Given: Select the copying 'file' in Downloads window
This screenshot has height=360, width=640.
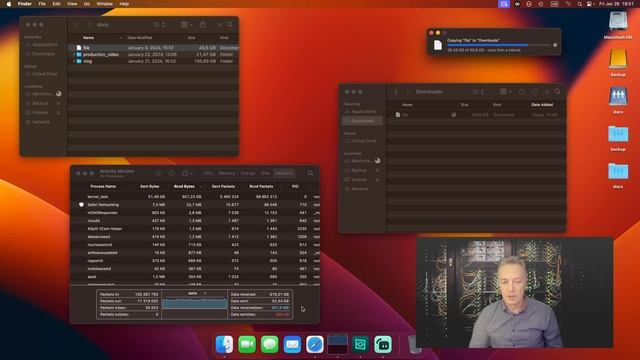Looking at the screenshot, I should pyautogui.click(x=476, y=115).
